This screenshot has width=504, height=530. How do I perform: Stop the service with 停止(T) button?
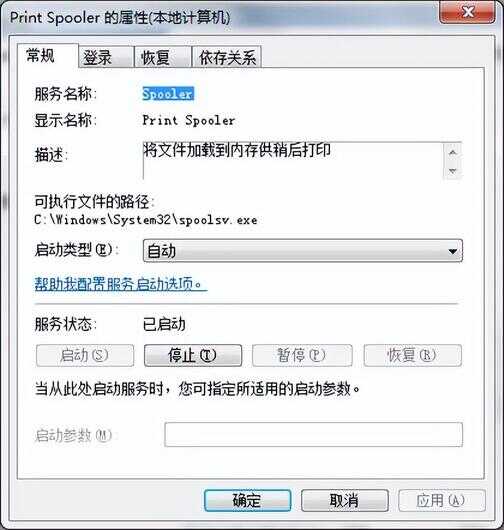[x=193, y=355]
